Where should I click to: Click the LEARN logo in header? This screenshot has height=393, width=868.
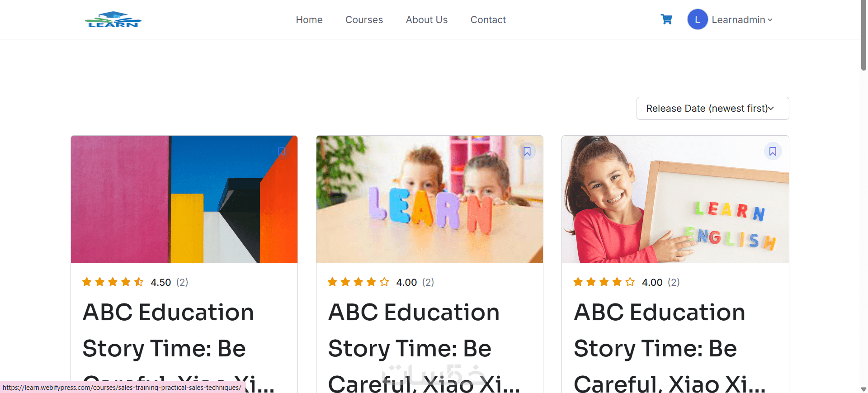pos(113,19)
